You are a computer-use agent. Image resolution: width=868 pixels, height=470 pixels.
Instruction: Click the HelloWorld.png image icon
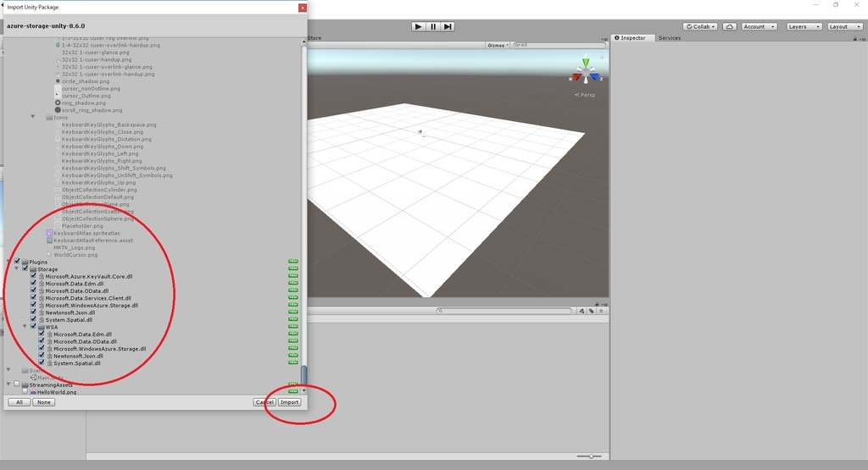pos(33,392)
